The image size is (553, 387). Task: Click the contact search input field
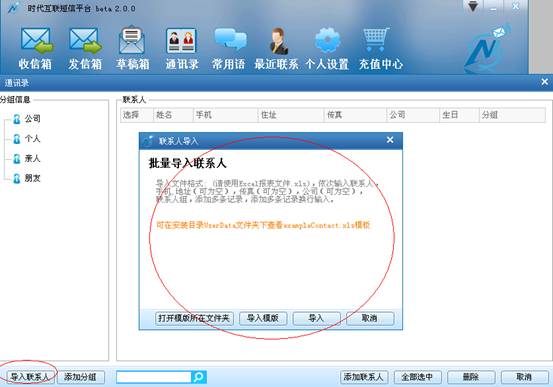154,377
